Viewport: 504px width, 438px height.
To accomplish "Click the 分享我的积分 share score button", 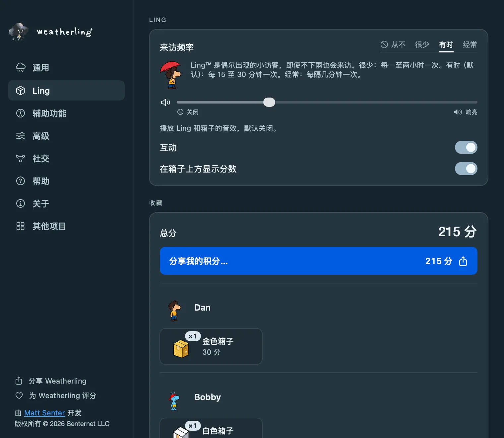I will [x=319, y=261].
